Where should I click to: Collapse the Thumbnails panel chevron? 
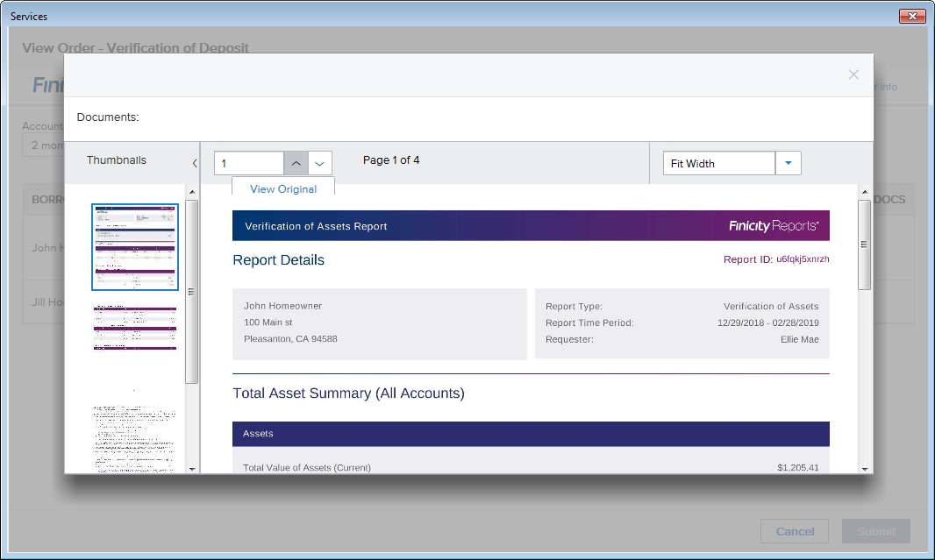[194, 163]
